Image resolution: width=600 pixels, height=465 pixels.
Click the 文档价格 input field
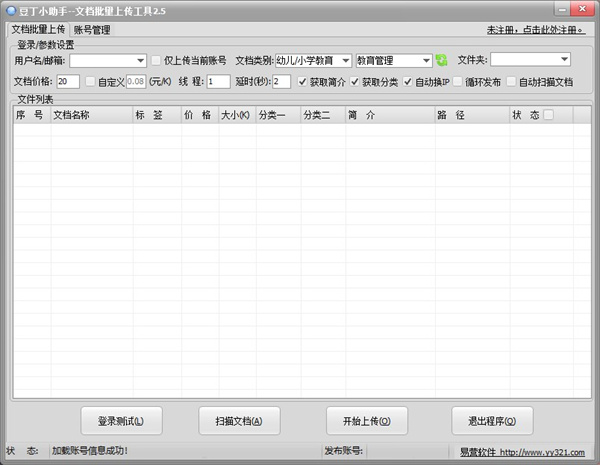pos(68,82)
